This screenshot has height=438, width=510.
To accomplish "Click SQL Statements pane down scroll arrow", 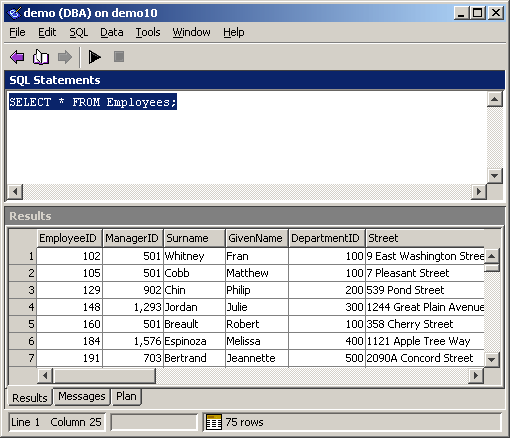I will [494, 175].
